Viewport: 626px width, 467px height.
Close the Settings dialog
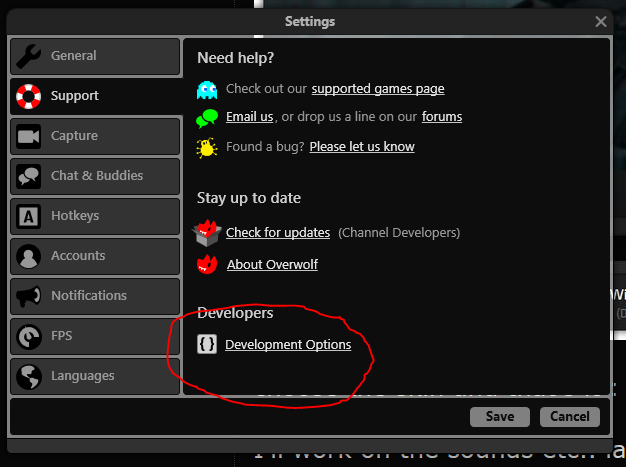click(601, 22)
